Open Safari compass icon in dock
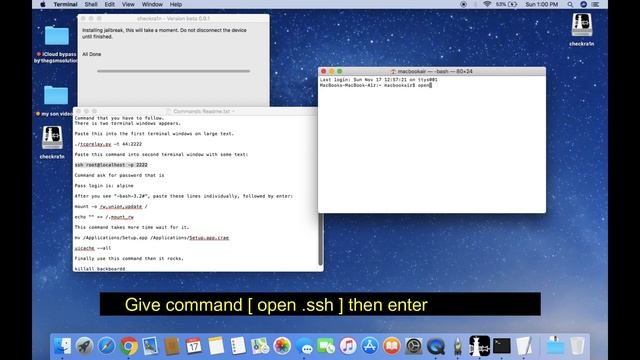 107,346
